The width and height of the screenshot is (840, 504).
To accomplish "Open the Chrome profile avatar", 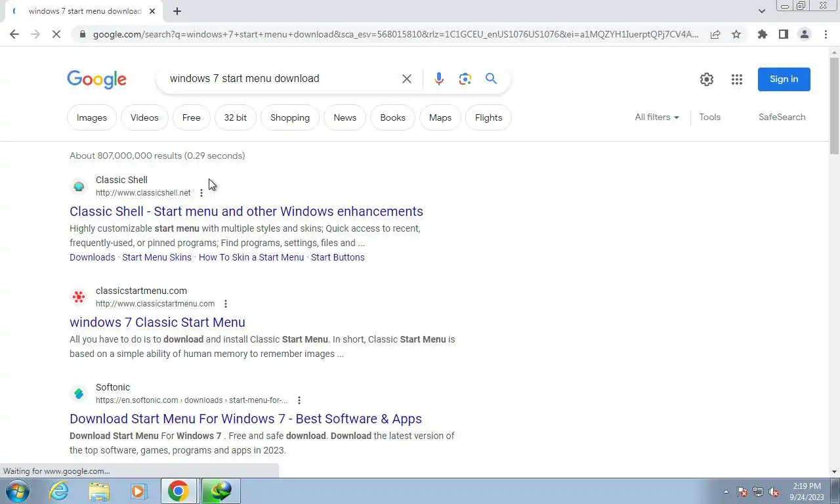I will (804, 34).
